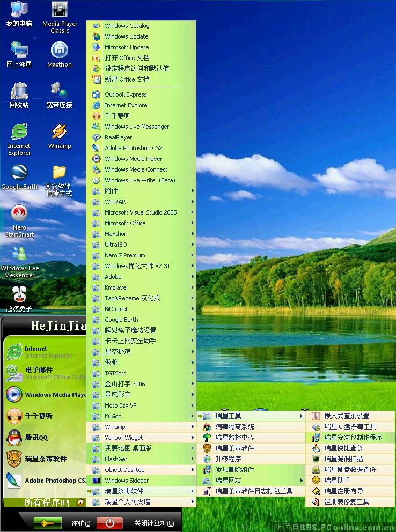Select Windows Live Writer (Beta) entry

click(x=141, y=180)
